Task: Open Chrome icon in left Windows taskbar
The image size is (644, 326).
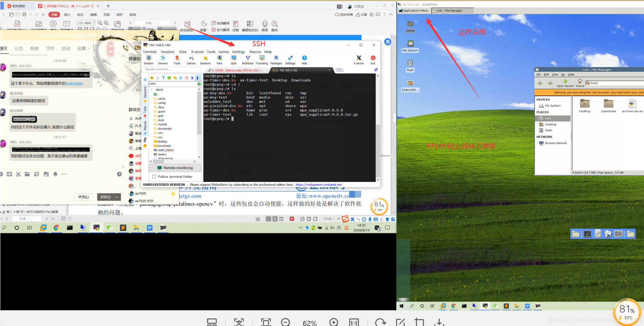Action: pos(56,227)
